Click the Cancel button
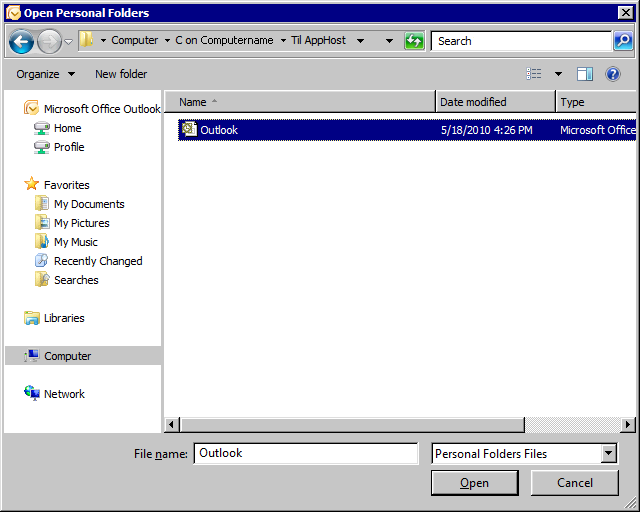 point(575,483)
